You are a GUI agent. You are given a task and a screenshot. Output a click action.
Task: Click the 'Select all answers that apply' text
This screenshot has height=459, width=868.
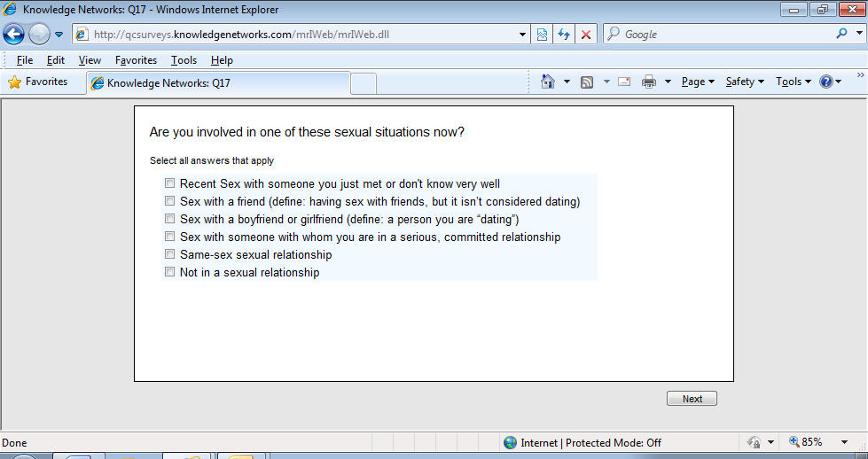pyautogui.click(x=212, y=160)
